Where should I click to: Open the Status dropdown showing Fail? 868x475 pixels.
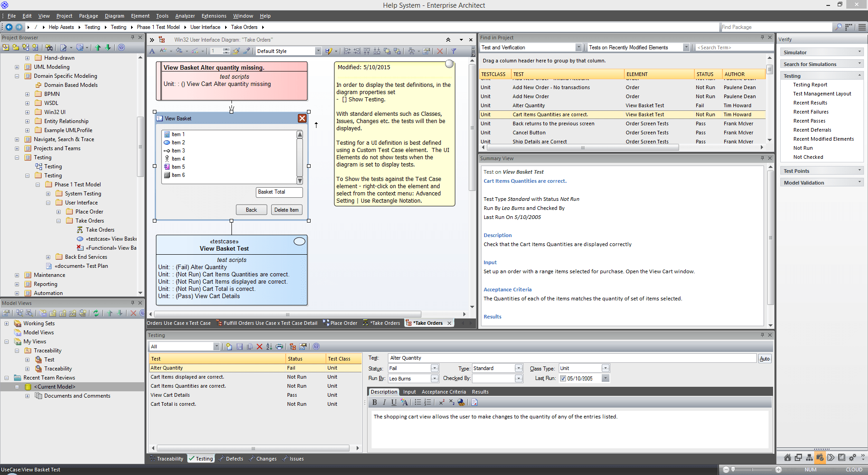pos(434,368)
